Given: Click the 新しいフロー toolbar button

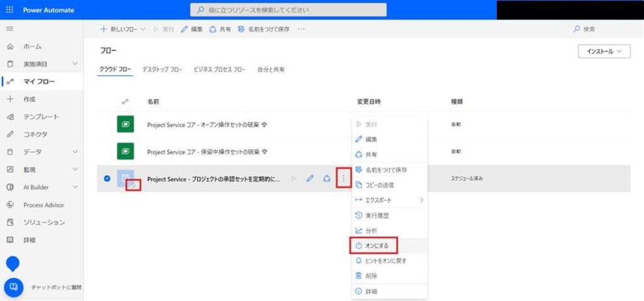Looking at the screenshot, I should (x=123, y=29).
